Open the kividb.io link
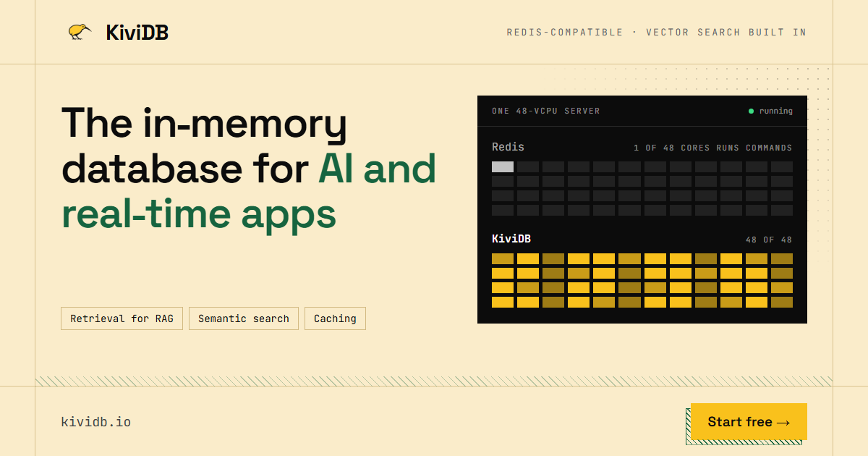Viewport: 868px width, 456px height. [x=96, y=422]
